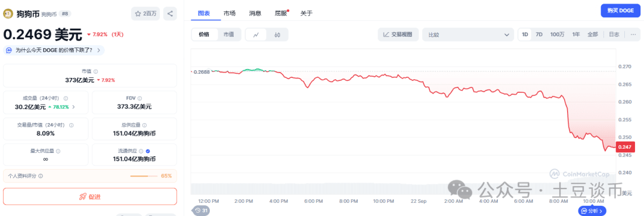Switch to the 消息 tab
644x216 pixels.
point(255,13)
